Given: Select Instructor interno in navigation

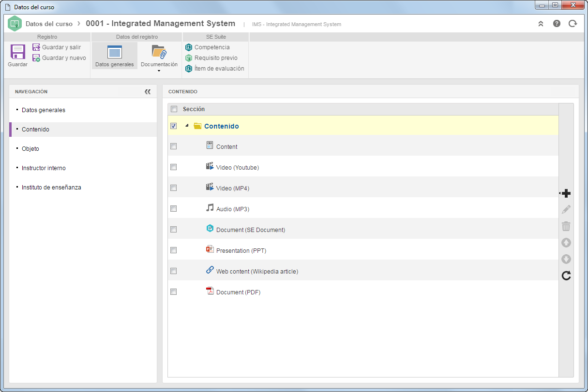Looking at the screenshot, I should (x=44, y=168).
